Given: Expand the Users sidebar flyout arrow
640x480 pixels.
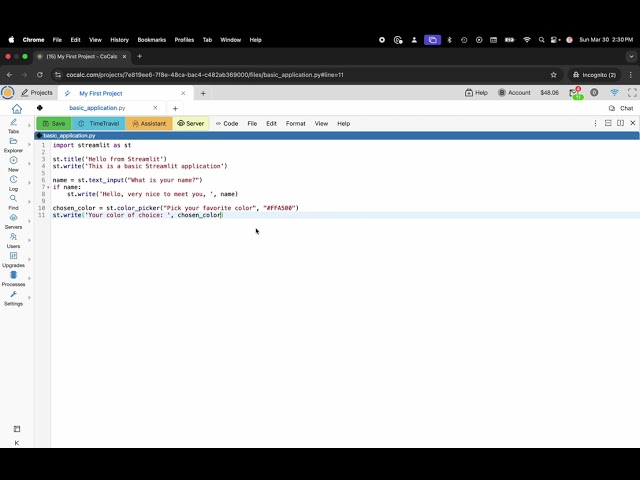Looking at the screenshot, I should coord(29,240).
